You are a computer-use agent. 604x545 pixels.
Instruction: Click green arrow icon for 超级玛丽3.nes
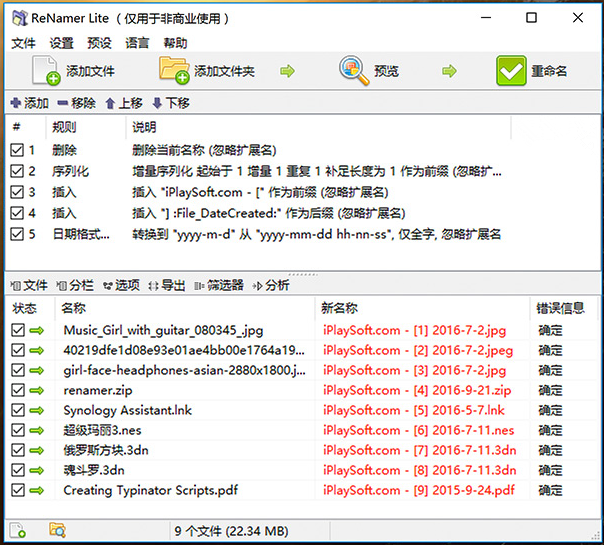click(x=37, y=430)
